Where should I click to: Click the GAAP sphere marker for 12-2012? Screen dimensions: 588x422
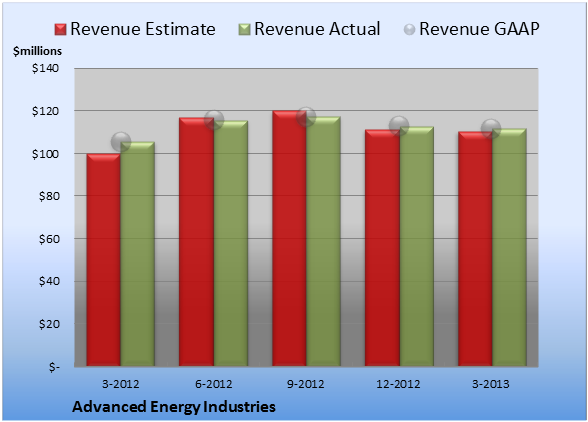(x=399, y=126)
